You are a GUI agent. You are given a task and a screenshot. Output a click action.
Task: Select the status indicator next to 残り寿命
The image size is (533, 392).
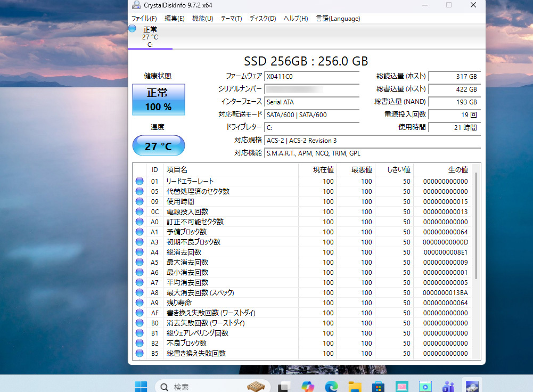[x=138, y=303]
